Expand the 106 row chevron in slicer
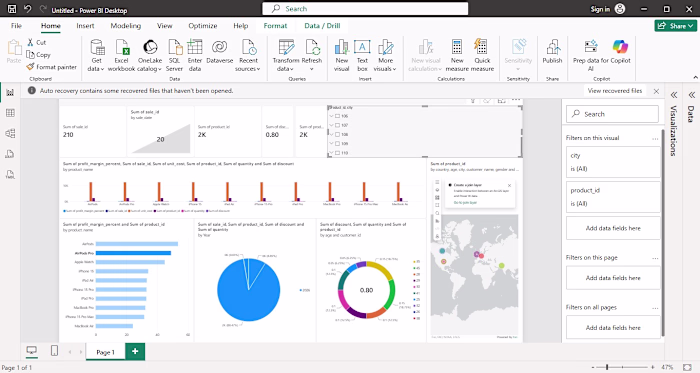Image resolution: width=700 pixels, height=373 pixels. coord(331,116)
